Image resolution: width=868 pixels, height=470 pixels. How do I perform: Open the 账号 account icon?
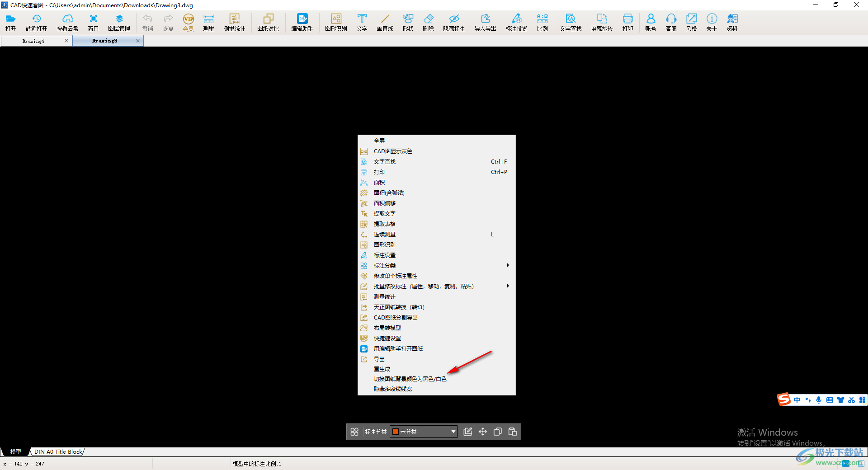(x=651, y=22)
